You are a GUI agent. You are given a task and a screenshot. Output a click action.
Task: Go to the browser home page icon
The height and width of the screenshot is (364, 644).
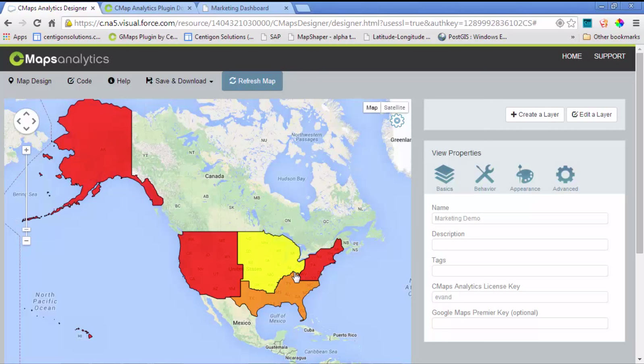tap(52, 23)
